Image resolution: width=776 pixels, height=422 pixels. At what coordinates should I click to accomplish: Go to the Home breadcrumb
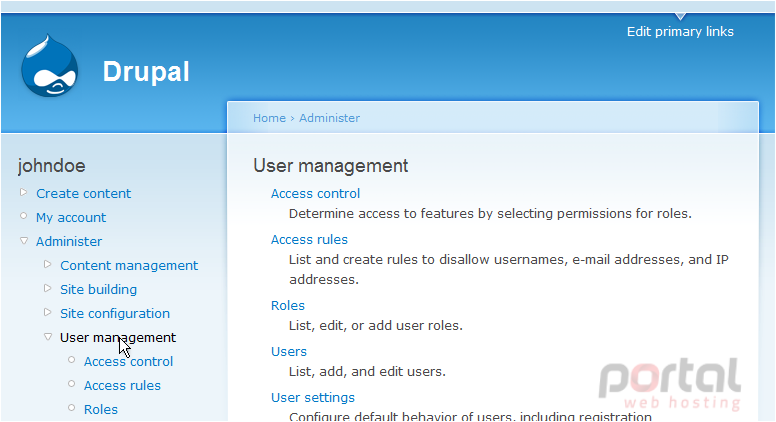pos(269,118)
